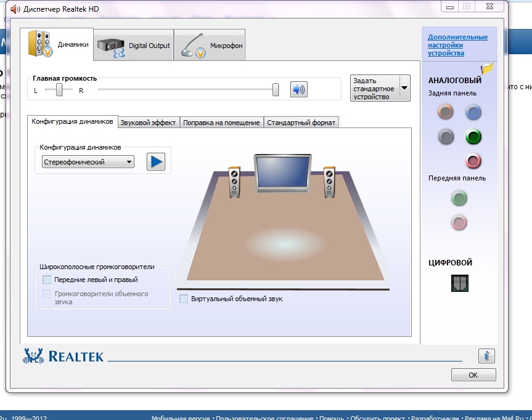Open Обсудить проект footer link
Screen dimensions: 532x420
[378, 418]
